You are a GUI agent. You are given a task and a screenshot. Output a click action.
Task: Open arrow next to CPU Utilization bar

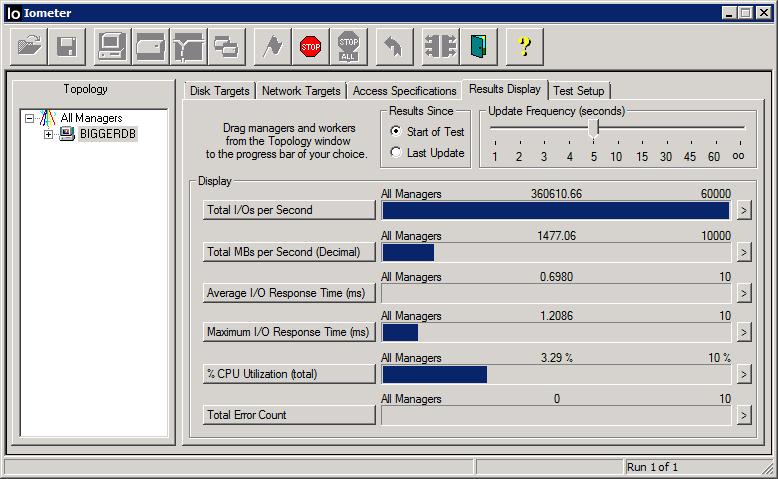743,374
